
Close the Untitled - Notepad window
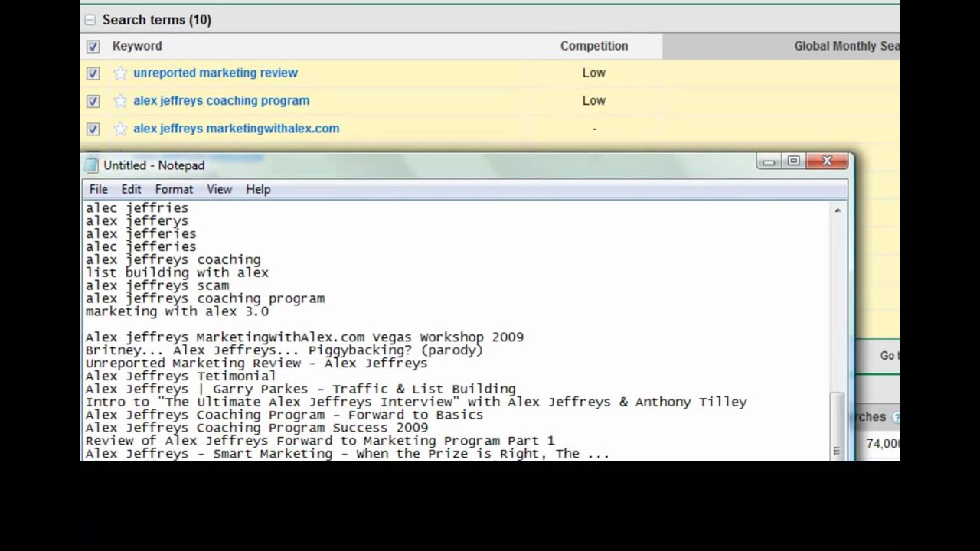827,161
